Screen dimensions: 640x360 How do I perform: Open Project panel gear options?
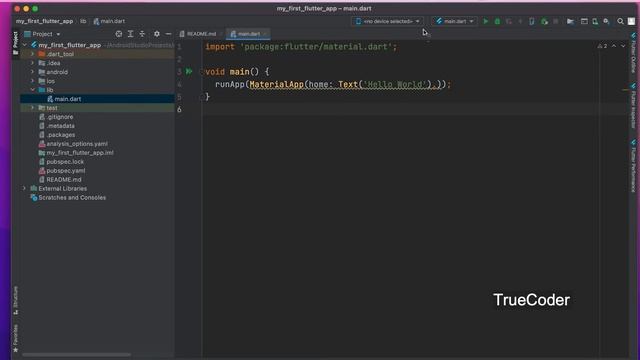pos(157,34)
